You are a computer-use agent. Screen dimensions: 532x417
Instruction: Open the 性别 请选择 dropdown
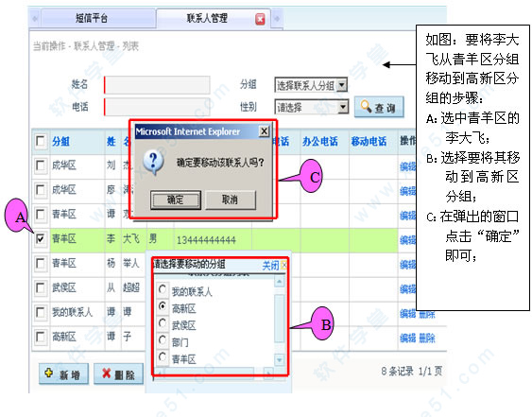312,107
